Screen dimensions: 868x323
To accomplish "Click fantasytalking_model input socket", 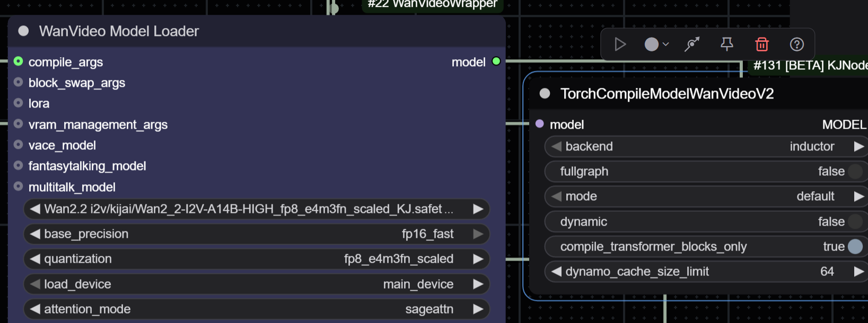I will tap(19, 165).
